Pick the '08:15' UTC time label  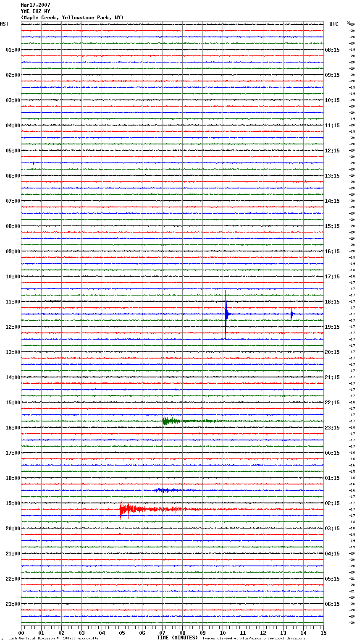coord(332,50)
